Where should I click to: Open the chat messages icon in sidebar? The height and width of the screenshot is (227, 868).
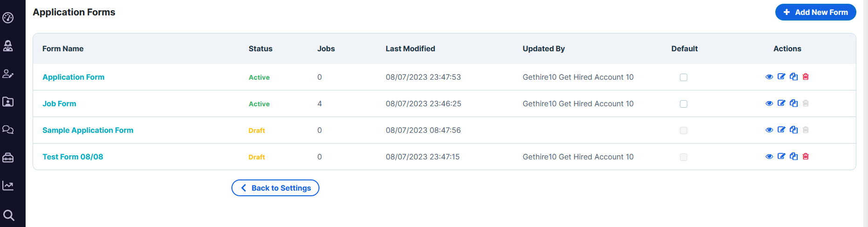pos(8,130)
